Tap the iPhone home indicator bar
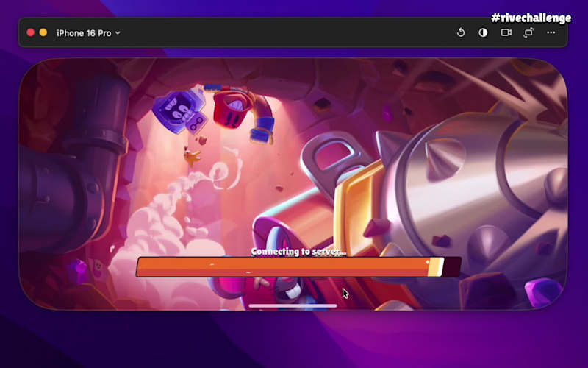 (x=293, y=305)
